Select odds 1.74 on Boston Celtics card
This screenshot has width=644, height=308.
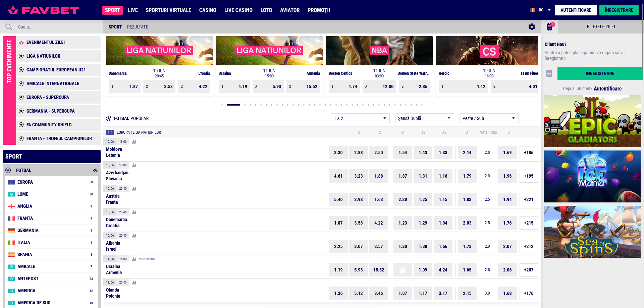click(x=344, y=86)
